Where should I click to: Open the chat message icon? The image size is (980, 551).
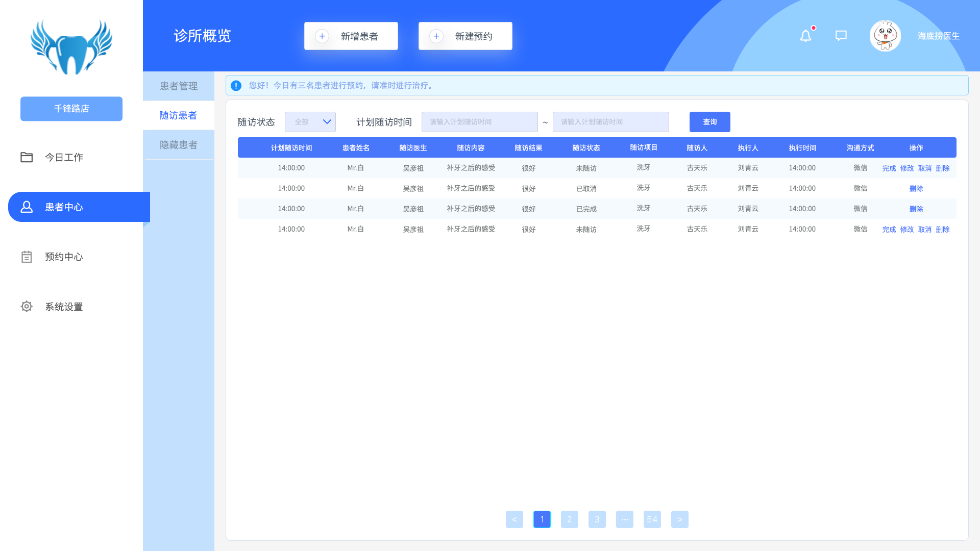(841, 36)
